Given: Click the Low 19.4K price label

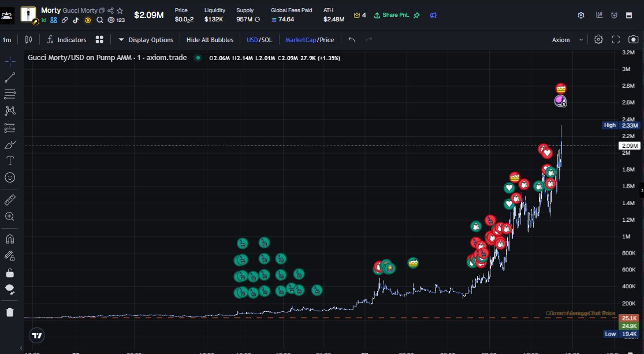Looking at the screenshot, I should [621, 334].
